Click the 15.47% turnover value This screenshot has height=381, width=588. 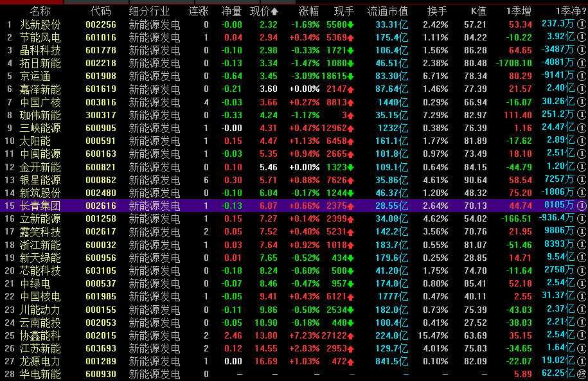pyautogui.click(x=432, y=335)
